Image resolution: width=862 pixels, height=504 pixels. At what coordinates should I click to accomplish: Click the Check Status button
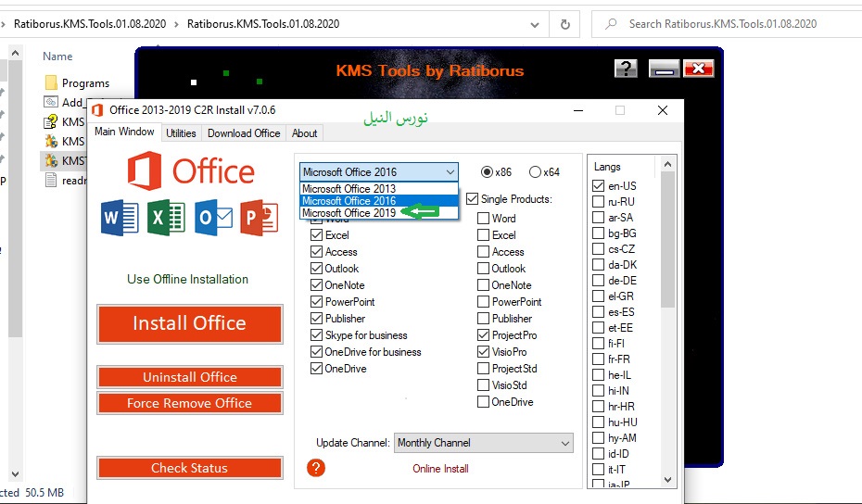coord(189,468)
